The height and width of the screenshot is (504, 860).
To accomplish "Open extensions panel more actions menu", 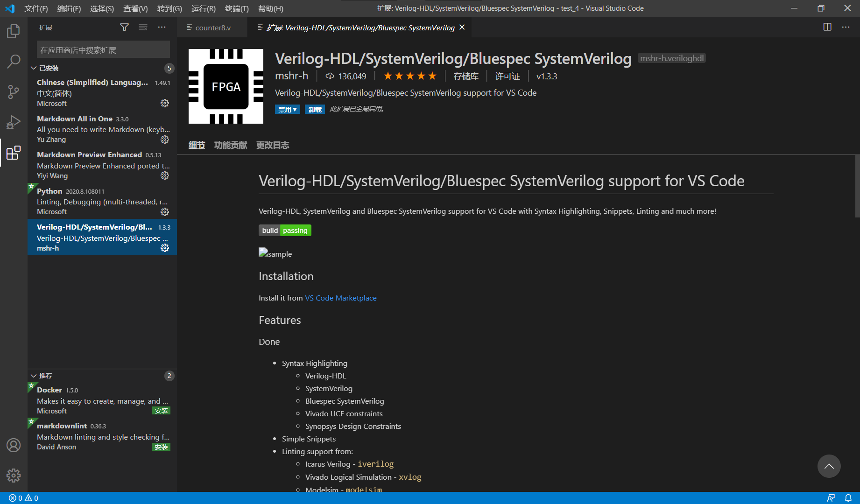I will click(x=162, y=28).
